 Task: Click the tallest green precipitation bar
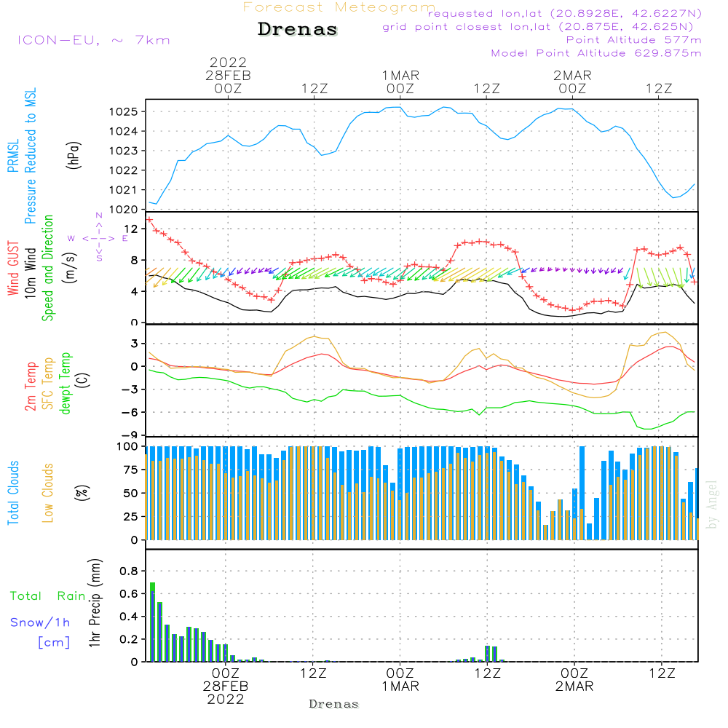pyautogui.click(x=152, y=621)
